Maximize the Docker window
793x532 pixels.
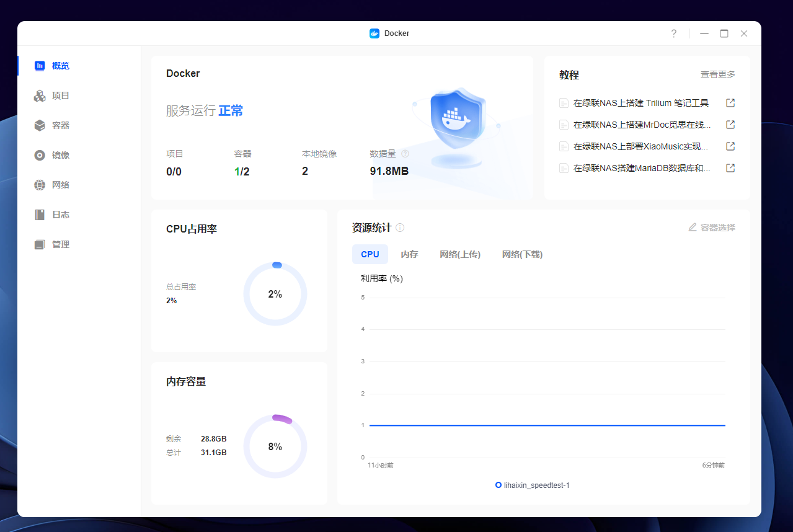point(724,33)
